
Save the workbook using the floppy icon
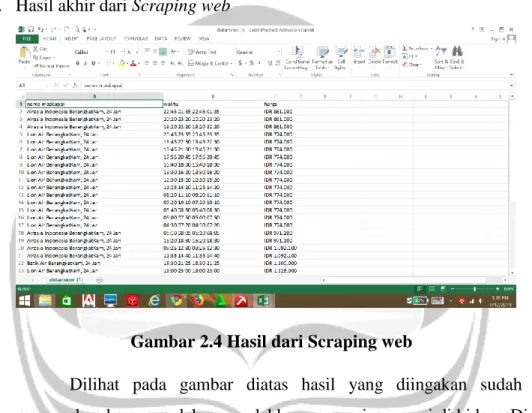click(31, 30)
